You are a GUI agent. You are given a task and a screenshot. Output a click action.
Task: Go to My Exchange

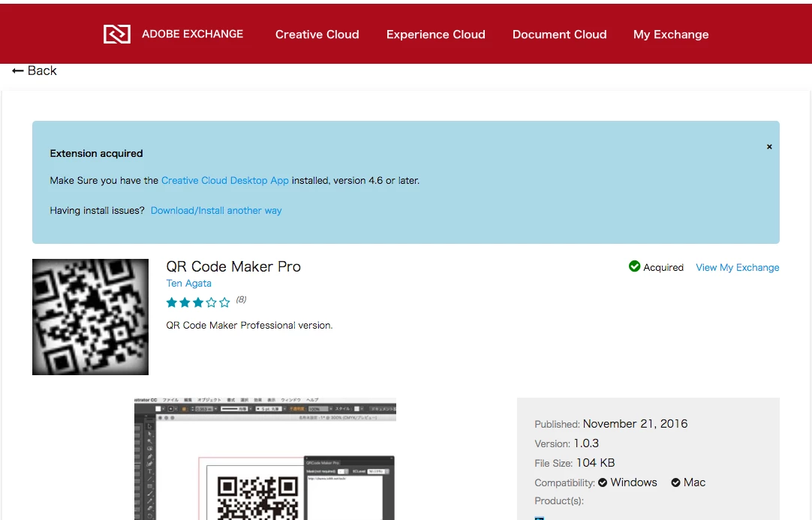[x=671, y=35]
